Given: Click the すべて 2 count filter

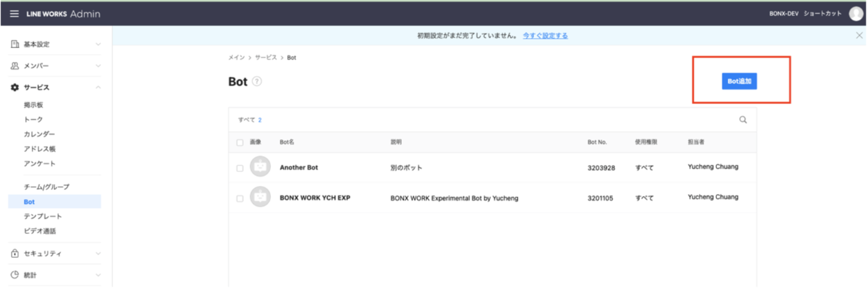Looking at the screenshot, I should (x=249, y=120).
